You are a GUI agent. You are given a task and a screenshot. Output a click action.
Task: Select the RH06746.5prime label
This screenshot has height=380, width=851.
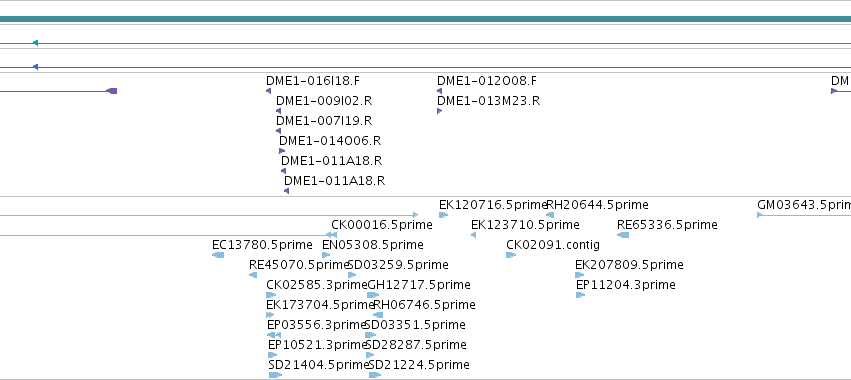point(424,305)
